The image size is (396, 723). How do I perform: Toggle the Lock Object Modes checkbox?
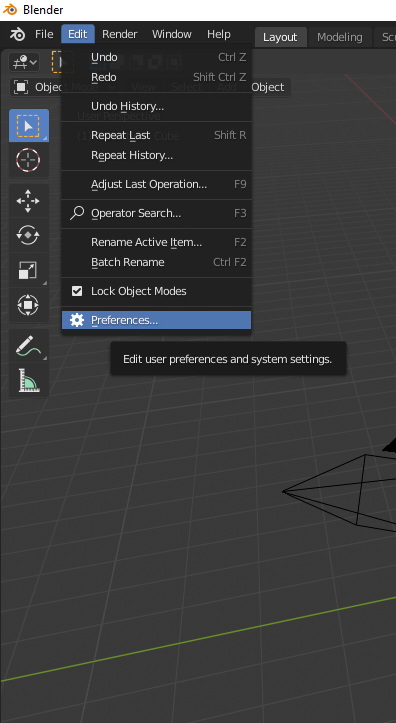coord(77,291)
